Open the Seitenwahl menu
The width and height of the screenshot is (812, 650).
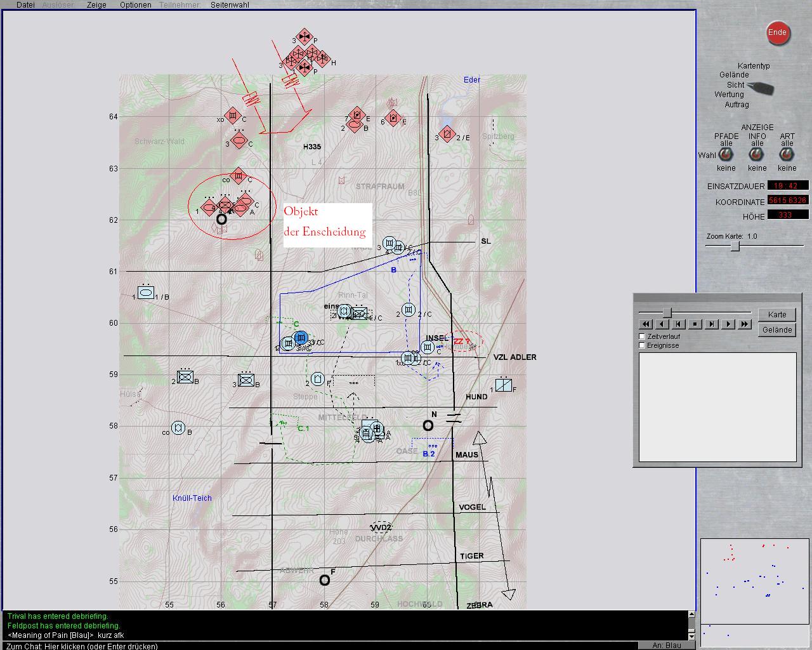pos(230,4)
